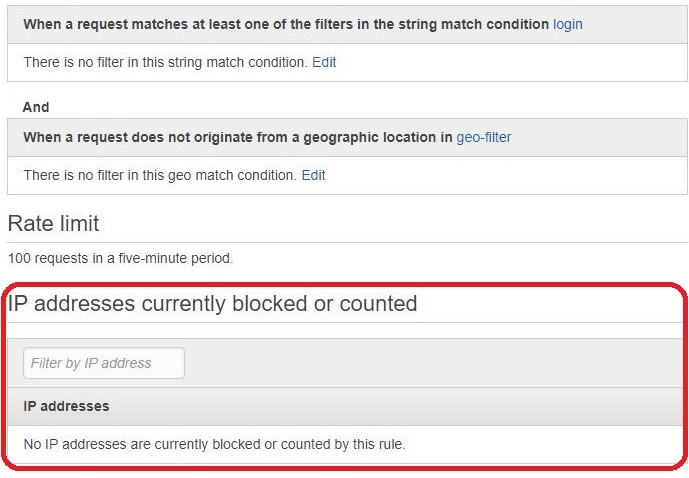Open the login string match condition link
Screen dimensions: 689x478
click(x=567, y=23)
